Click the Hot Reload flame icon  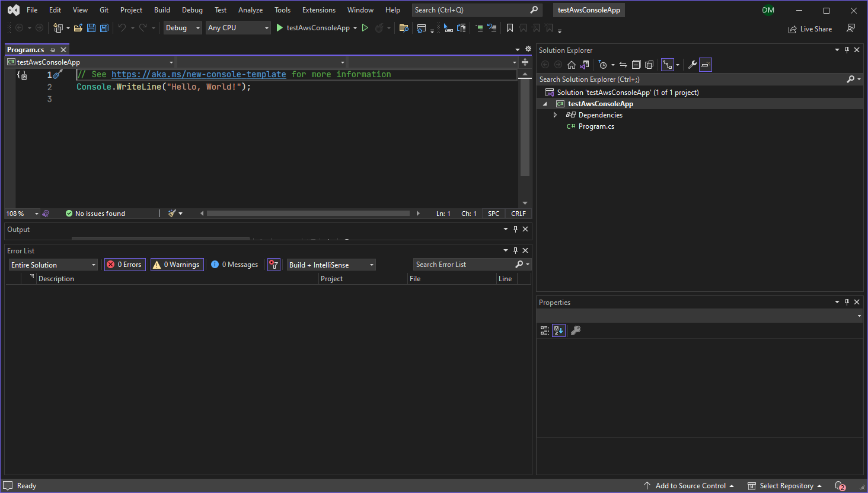coord(379,28)
